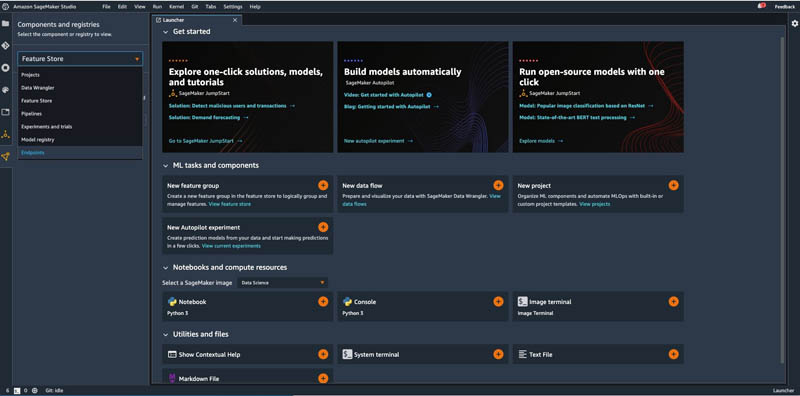Image resolution: width=800 pixels, height=396 pixels.
Task: Open the File Browser sidebar icon
Action: (6, 23)
